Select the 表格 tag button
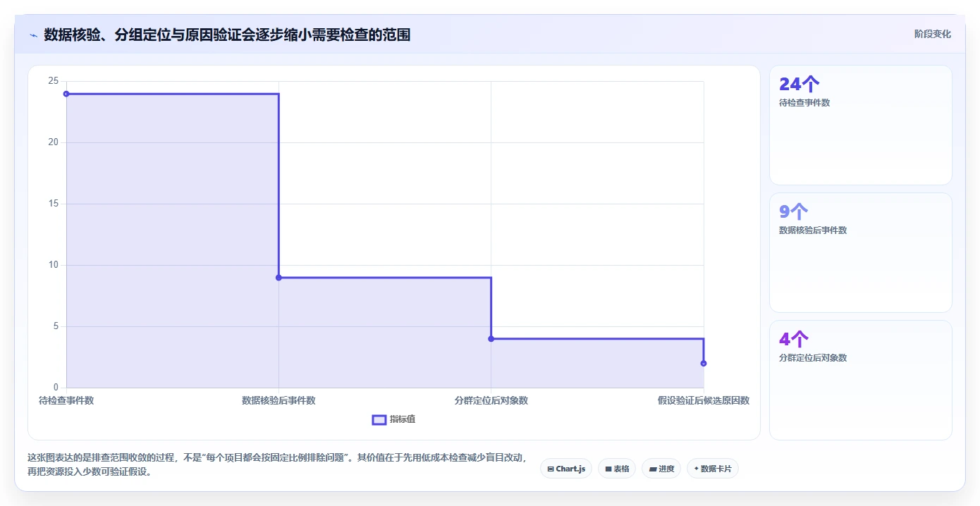This screenshot has width=980, height=506. pos(617,469)
